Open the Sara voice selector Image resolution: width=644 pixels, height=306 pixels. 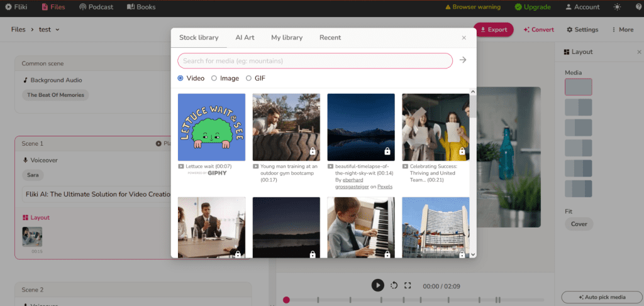click(34, 175)
